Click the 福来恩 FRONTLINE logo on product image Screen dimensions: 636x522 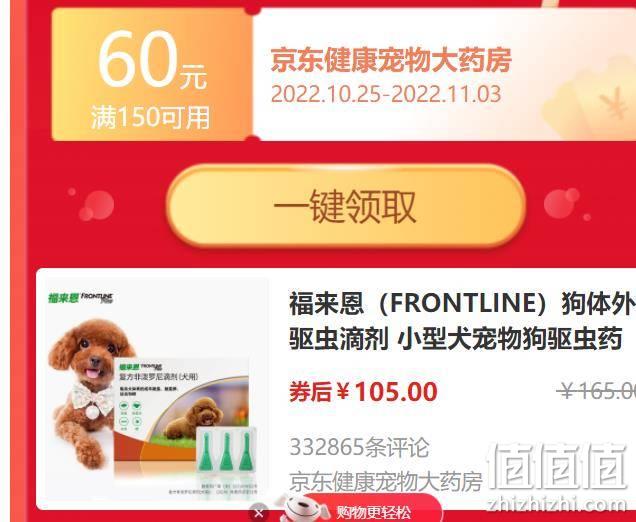tap(81, 298)
